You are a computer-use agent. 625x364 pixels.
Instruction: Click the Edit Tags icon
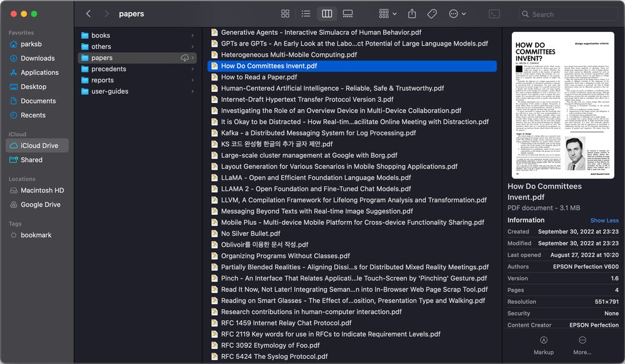click(x=432, y=14)
